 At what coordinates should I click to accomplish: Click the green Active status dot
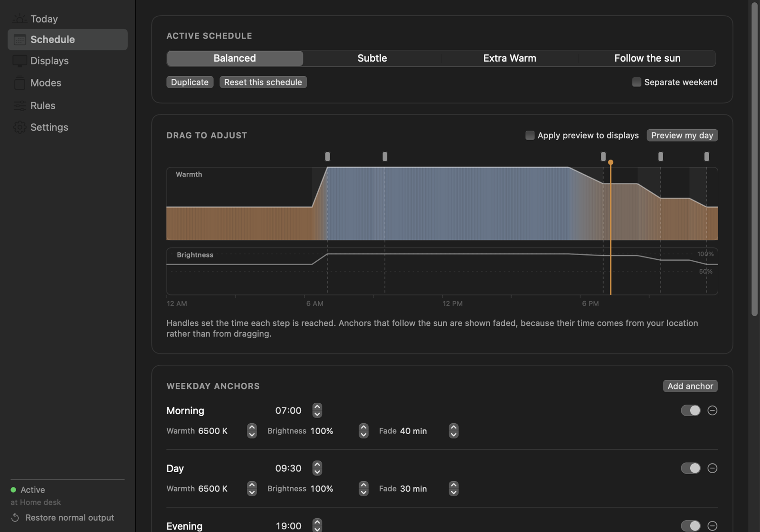point(13,490)
